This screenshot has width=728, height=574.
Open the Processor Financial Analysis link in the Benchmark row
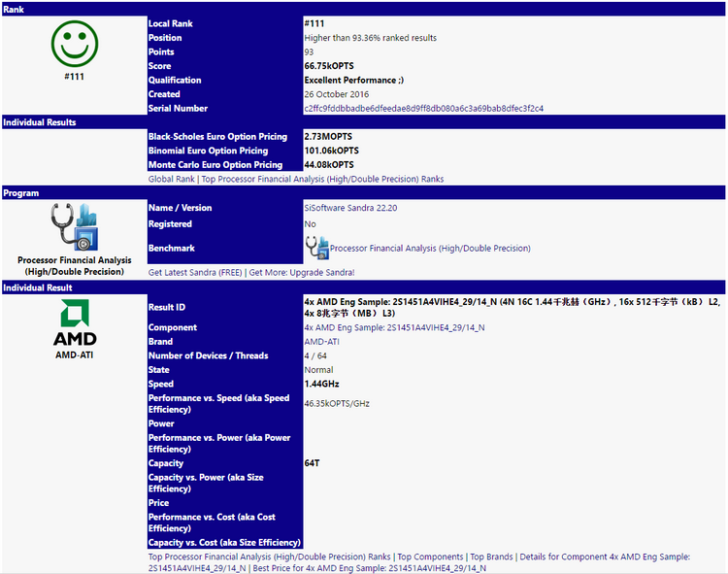(x=430, y=249)
